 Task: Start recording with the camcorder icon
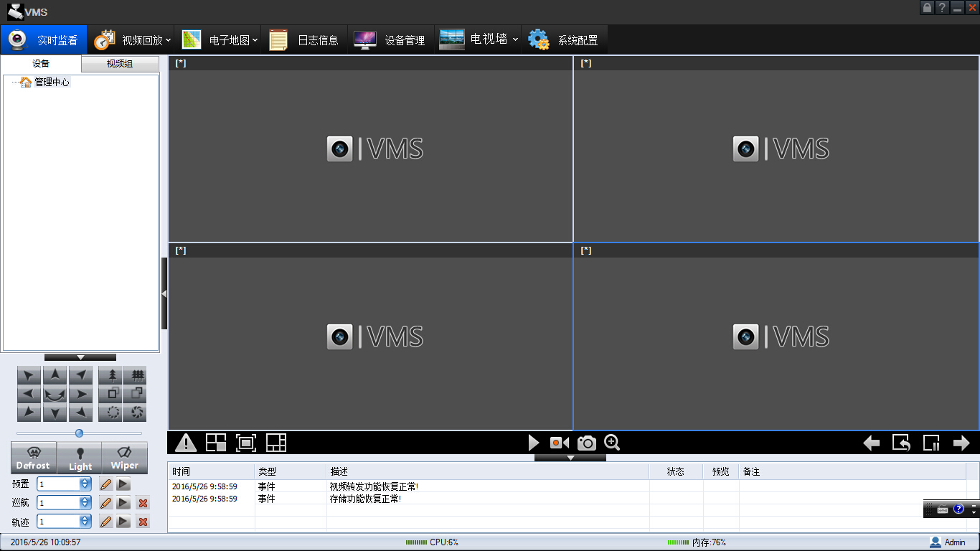click(x=560, y=443)
